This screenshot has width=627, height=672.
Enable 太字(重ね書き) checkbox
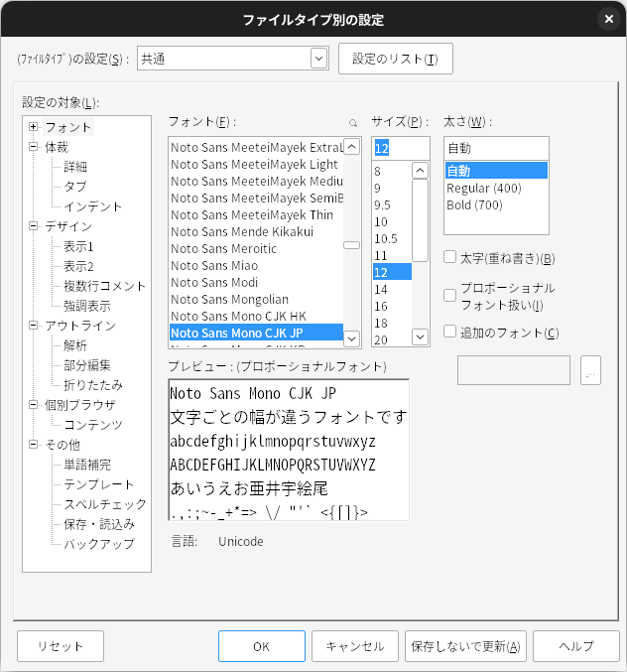449,257
